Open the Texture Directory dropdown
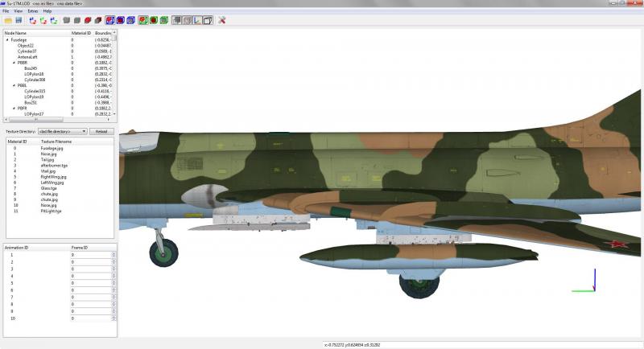This screenshot has height=349, width=644. (x=63, y=131)
